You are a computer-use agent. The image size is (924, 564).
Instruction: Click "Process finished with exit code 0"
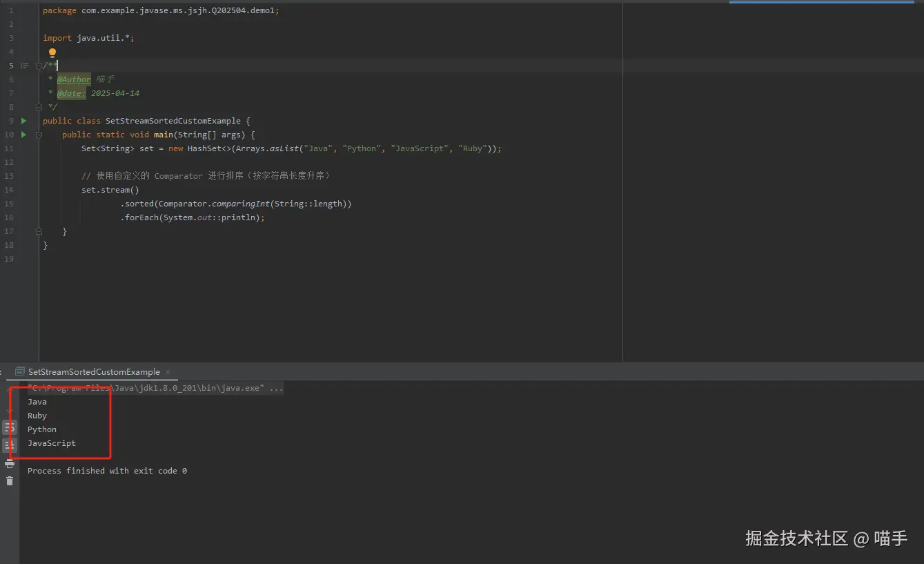click(x=107, y=471)
